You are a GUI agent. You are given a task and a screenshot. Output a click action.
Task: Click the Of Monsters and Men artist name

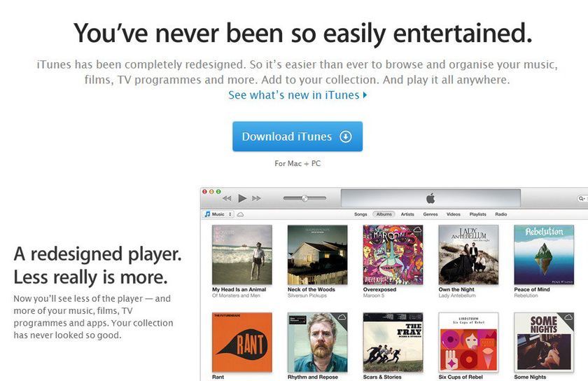236,296
